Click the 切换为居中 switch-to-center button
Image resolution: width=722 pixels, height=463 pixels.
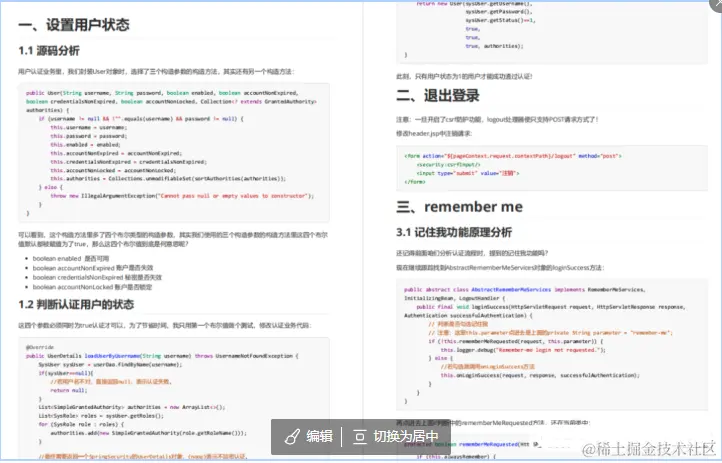click(396, 436)
